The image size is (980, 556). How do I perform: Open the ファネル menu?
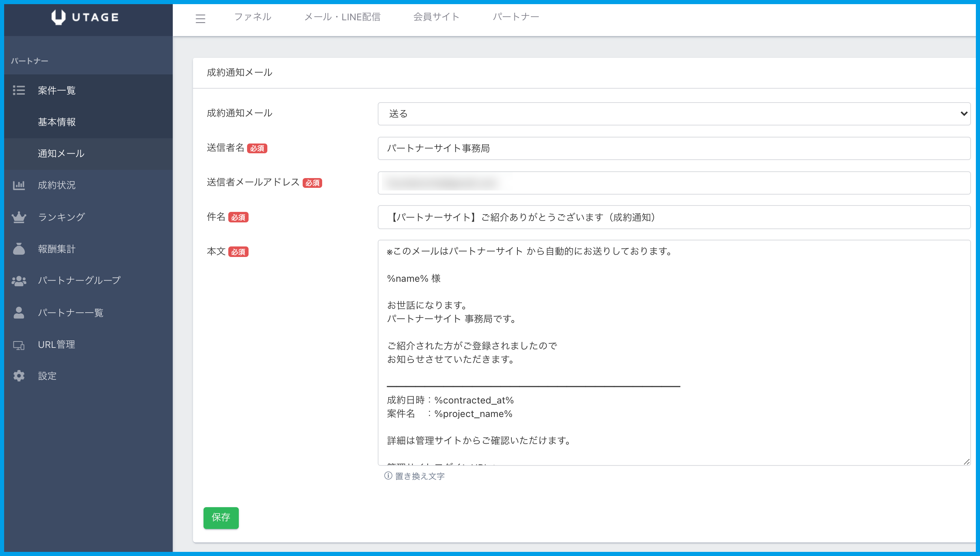[x=253, y=17]
